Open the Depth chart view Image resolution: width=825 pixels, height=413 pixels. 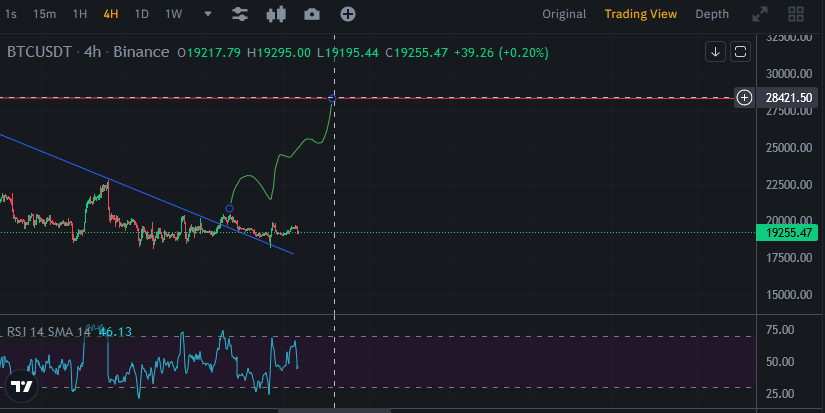point(712,14)
